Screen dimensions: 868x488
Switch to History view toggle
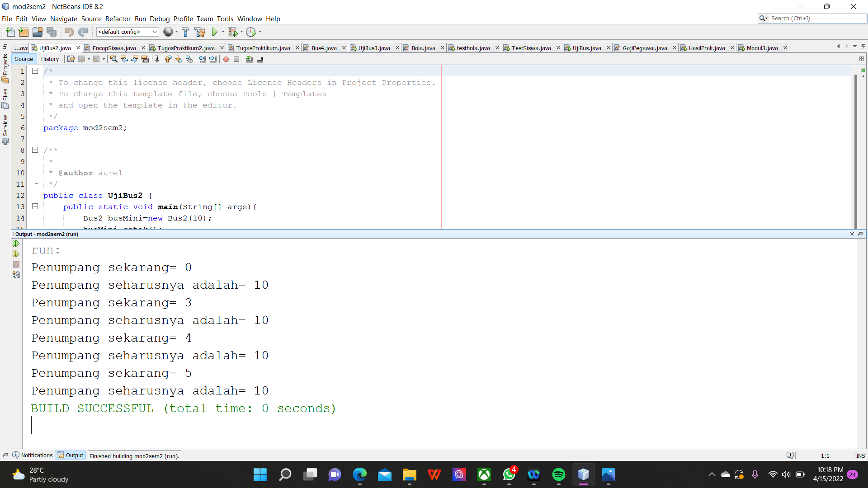coord(50,59)
